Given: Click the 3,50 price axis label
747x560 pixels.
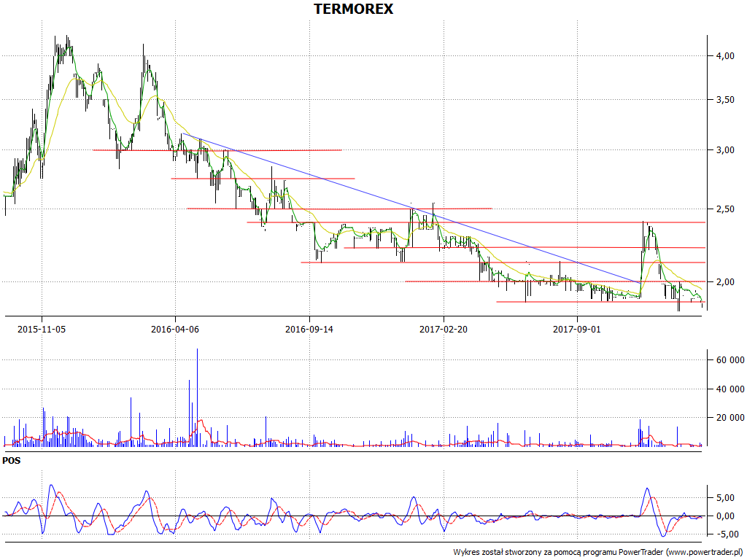Looking at the screenshot, I should (726, 100).
